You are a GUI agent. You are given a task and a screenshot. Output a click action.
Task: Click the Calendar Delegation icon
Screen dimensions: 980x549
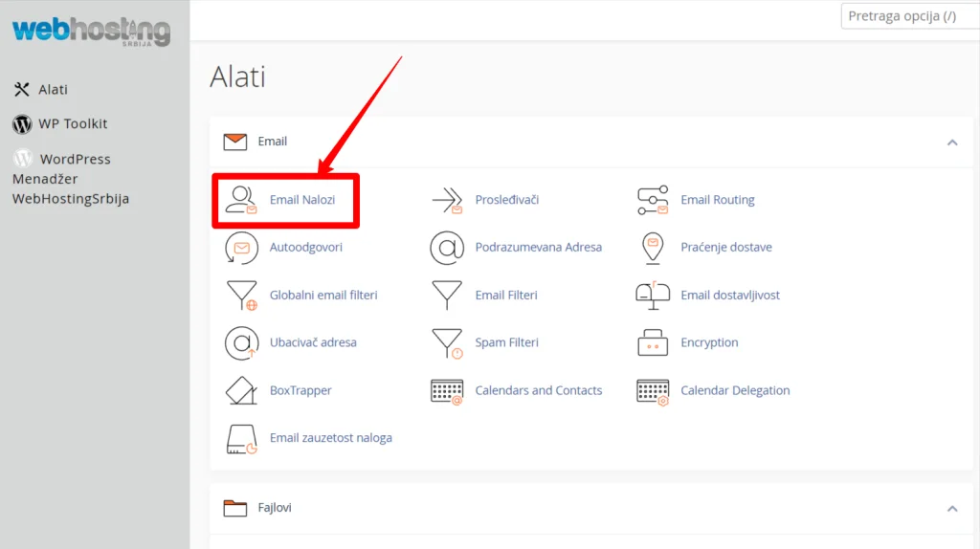point(653,391)
